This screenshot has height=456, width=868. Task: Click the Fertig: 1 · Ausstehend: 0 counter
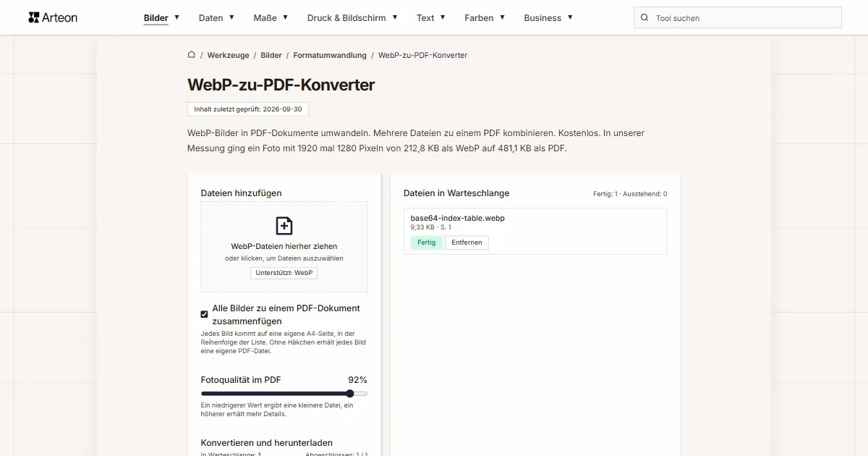pos(630,194)
